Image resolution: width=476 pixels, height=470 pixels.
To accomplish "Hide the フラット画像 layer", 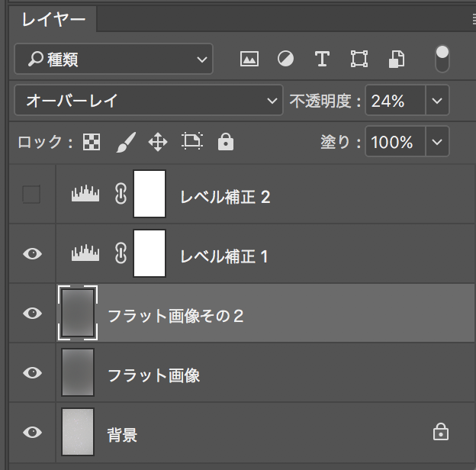I will tap(32, 372).
